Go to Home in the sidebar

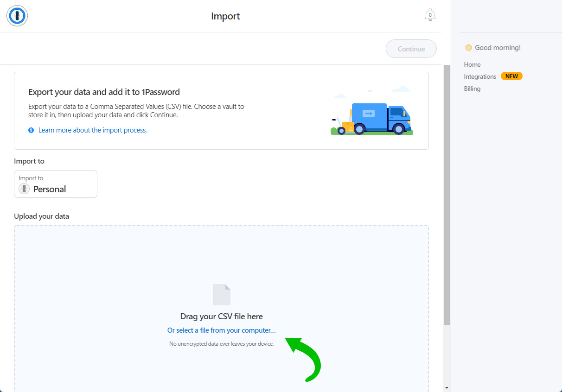472,64
